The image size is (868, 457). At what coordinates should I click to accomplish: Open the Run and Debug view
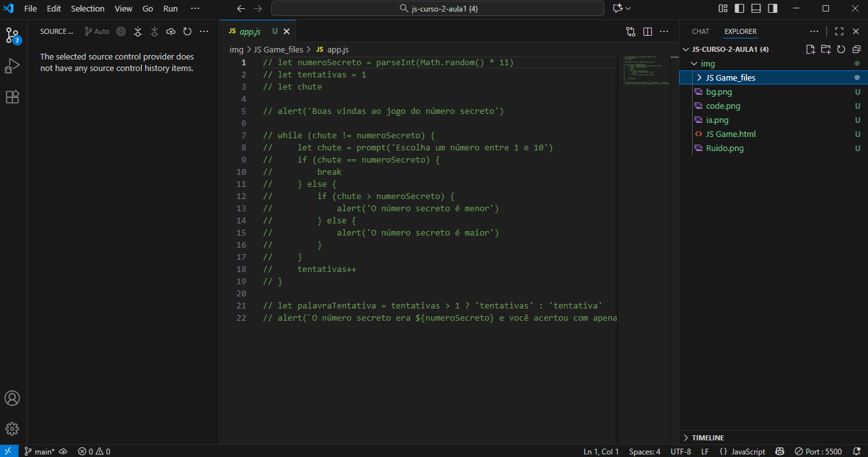tap(12, 66)
